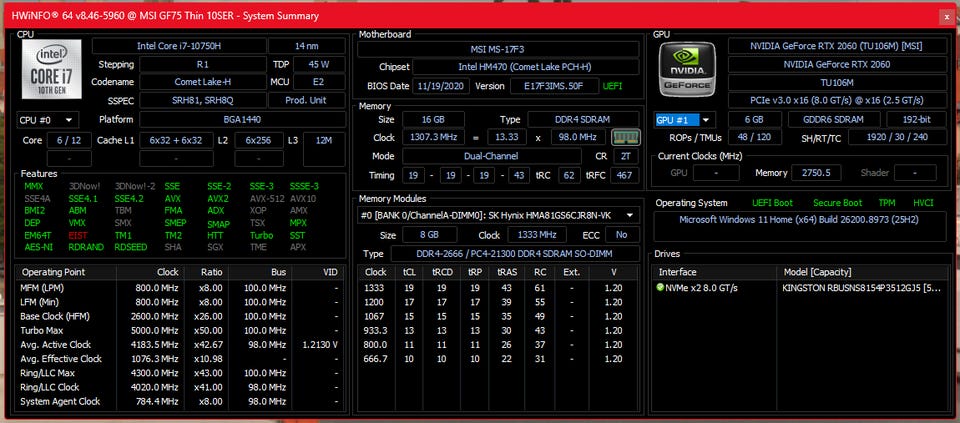Viewport: 960px width, 423px height.
Task: Click the E17F3IMS.50F BIOS version field
Action: point(554,86)
